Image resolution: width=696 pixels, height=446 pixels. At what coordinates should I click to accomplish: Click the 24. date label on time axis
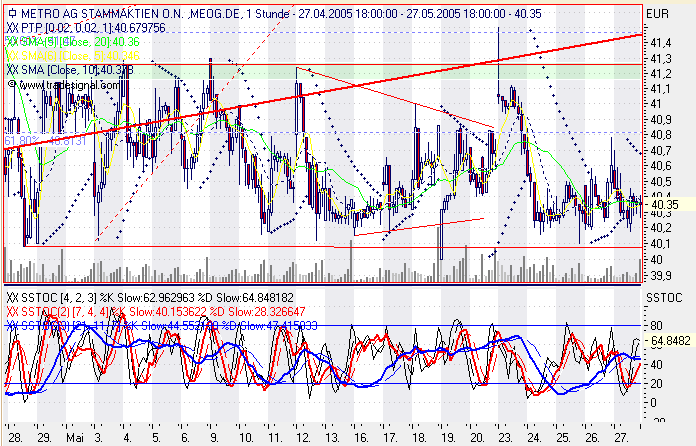[x=534, y=438]
